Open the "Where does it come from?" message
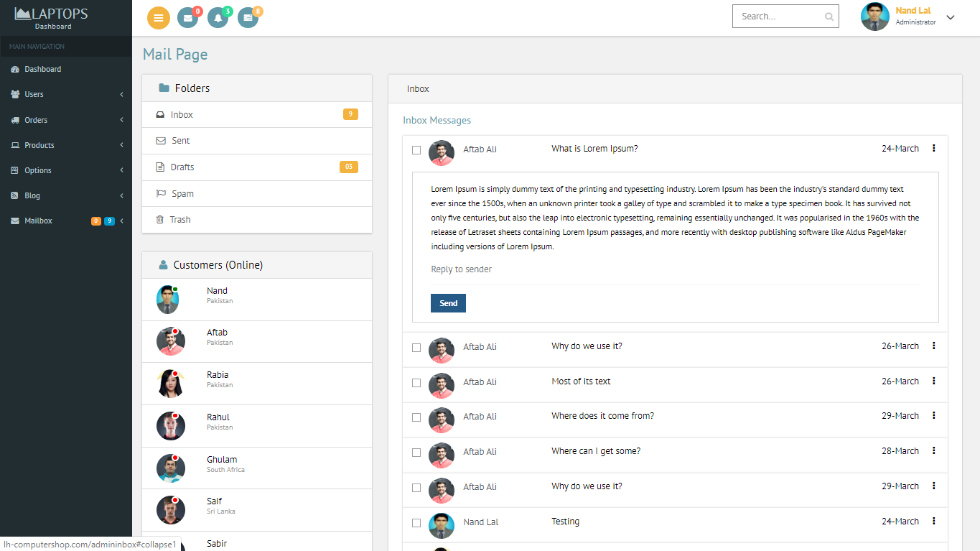 [602, 416]
